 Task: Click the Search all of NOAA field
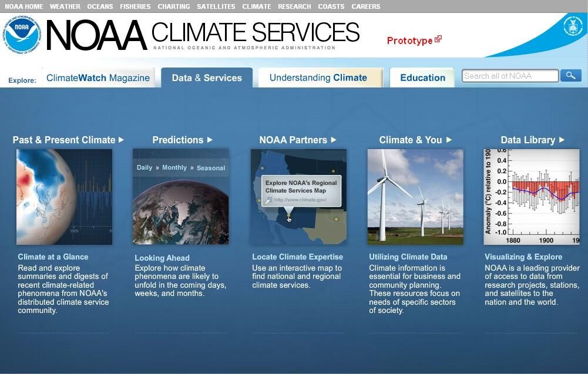tap(509, 76)
